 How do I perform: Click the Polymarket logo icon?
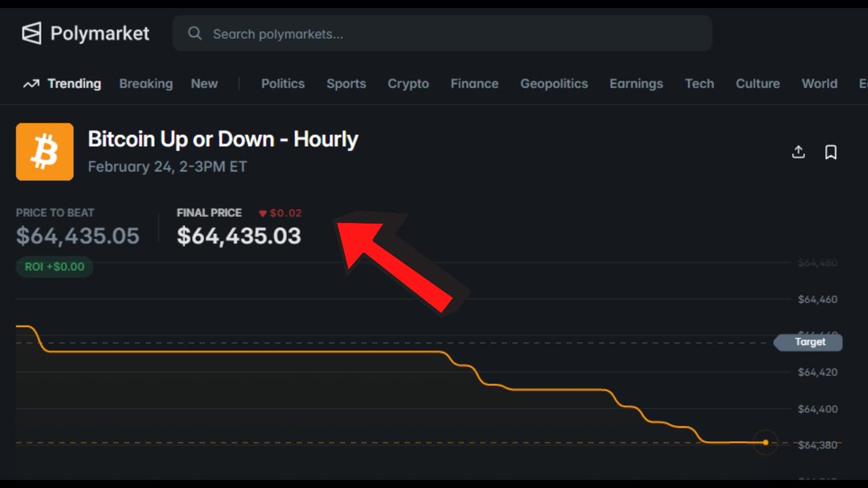point(31,33)
